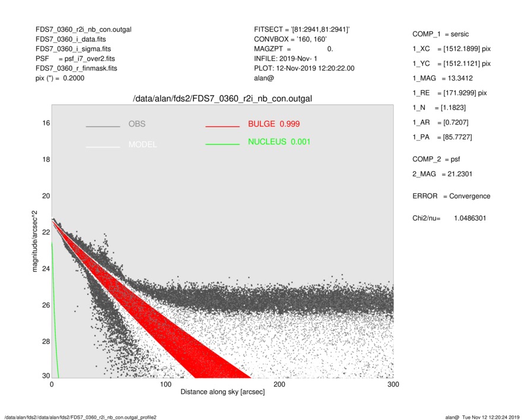Click the red BULGE legend line
This screenshot has width=525, height=420.
[222, 126]
